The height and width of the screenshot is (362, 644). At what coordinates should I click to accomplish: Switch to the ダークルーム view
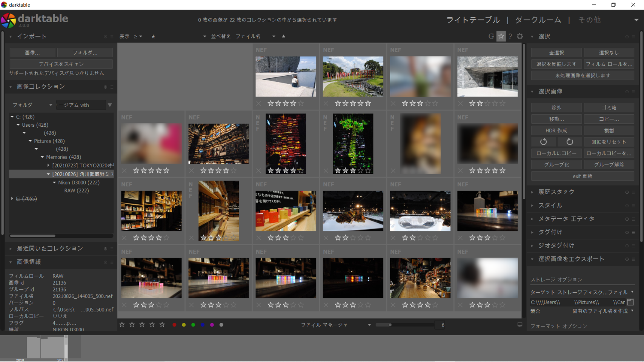click(538, 20)
